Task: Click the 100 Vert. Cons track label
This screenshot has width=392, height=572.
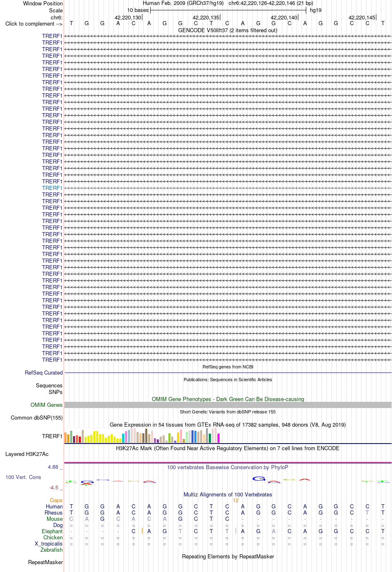Action: [23, 477]
